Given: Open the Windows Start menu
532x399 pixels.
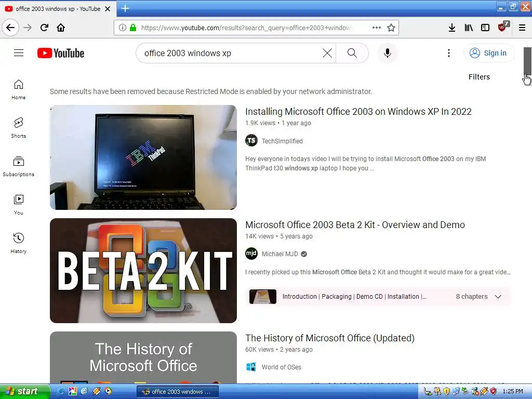Looking at the screenshot, I should [24, 392].
